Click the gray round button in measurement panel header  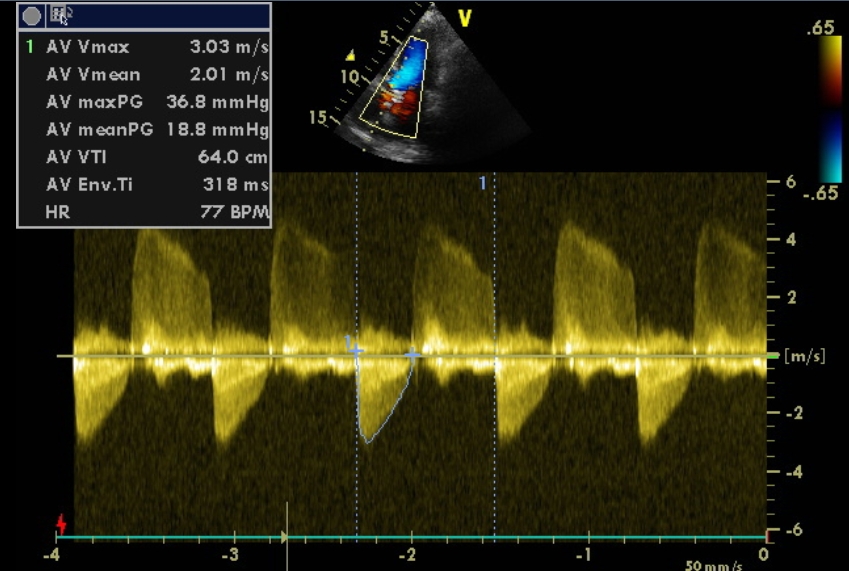click(31, 16)
